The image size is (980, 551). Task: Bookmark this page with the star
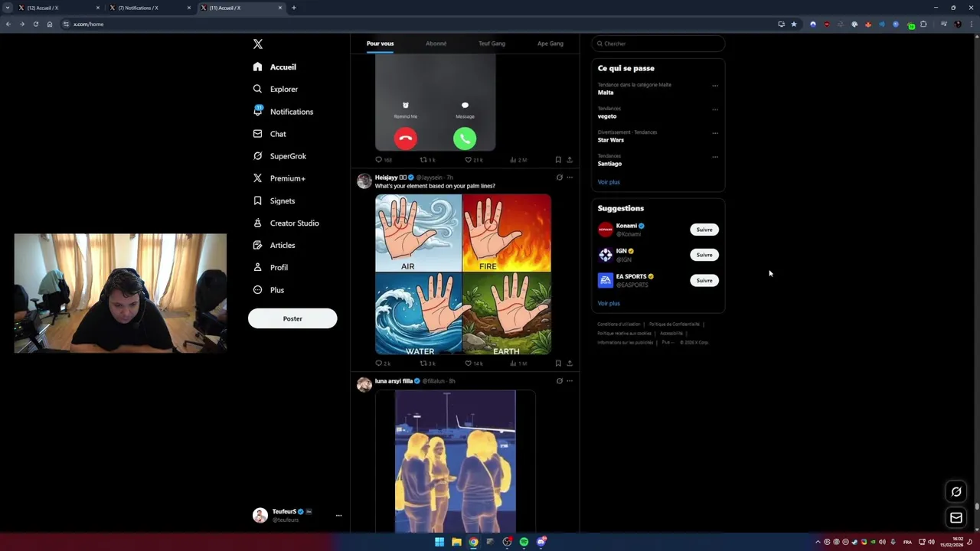click(794, 24)
